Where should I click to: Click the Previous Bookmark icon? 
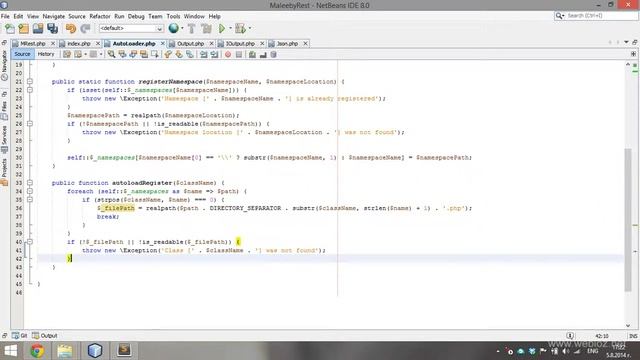click(x=168, y=54)
